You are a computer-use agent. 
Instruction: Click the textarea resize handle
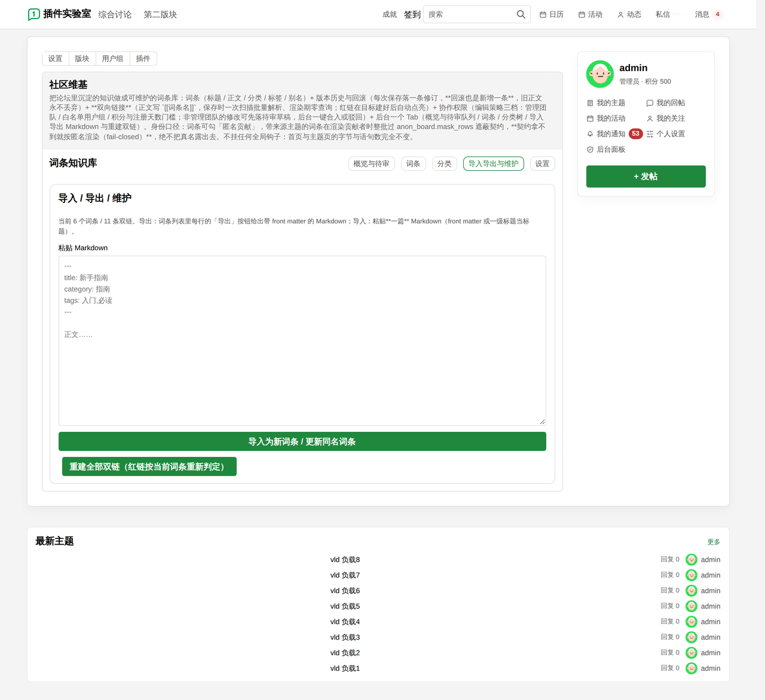(542, 422)
